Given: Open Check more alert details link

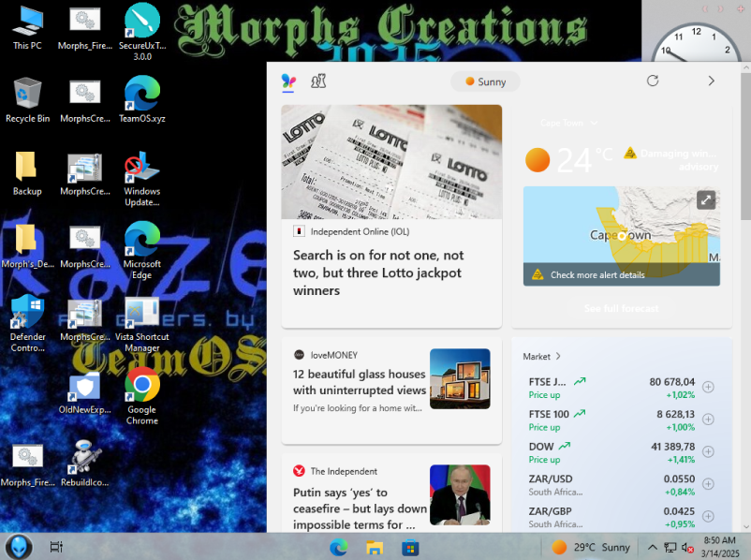Looking at the screenshot, I should [597, 275].
